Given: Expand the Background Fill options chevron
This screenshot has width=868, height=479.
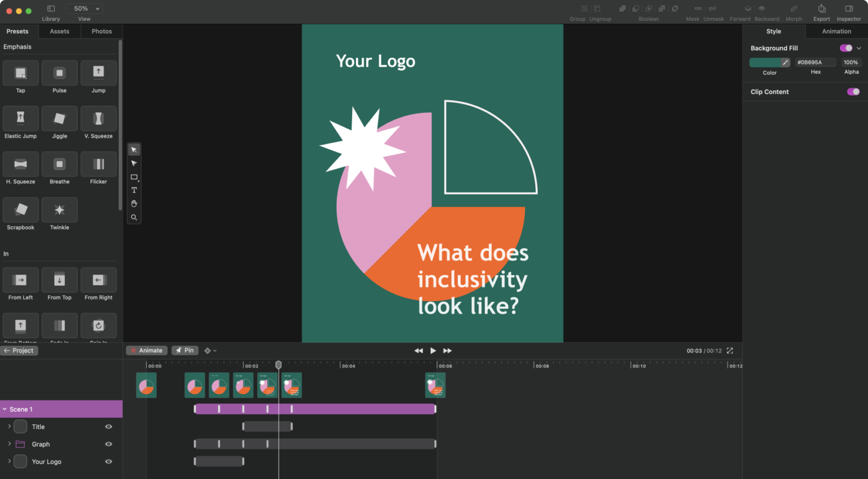Looking at the screenshot, I should click(858, 48).
